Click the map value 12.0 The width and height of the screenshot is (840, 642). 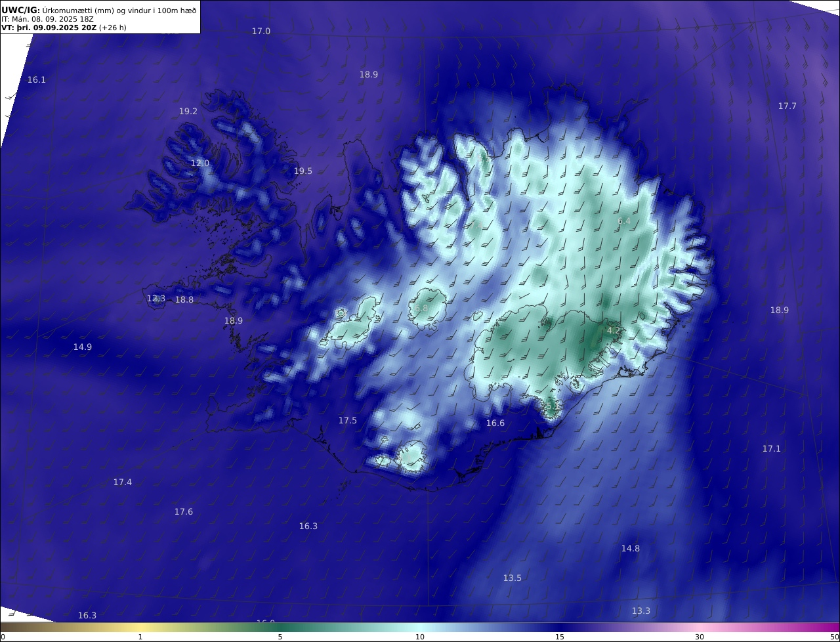pyautogui.click(x=200, y=163)
